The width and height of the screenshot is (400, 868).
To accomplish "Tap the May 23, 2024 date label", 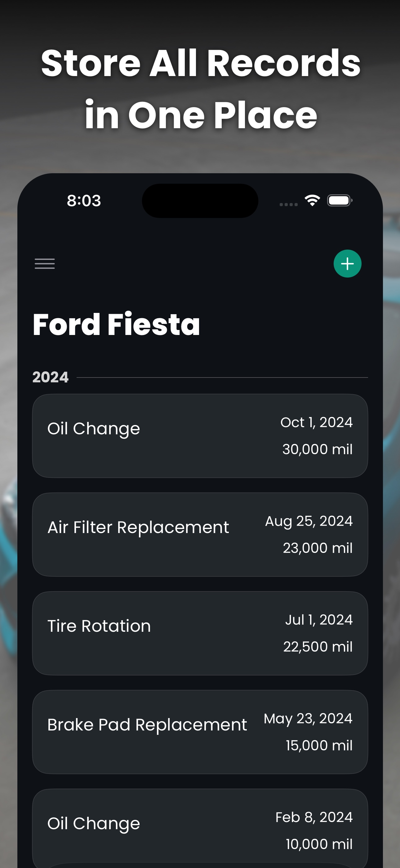I will [x=308, y=718].
